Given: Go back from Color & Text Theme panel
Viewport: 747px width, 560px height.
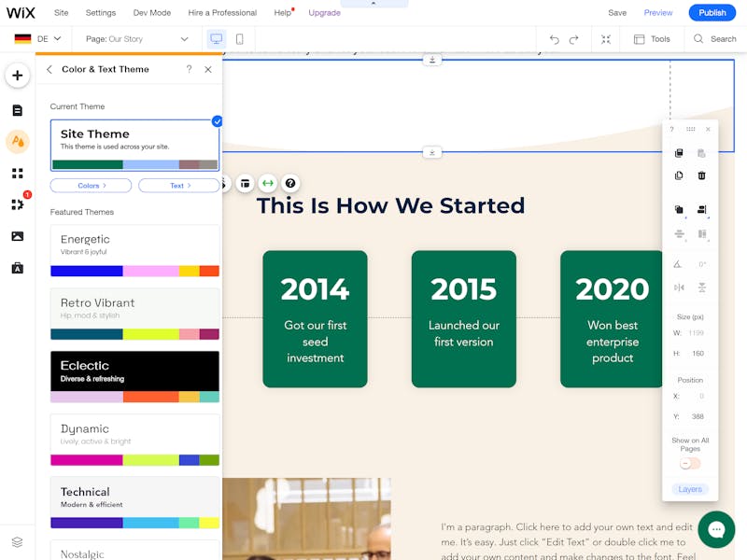Looking at the screenshot, I should [x=49, y=69].
